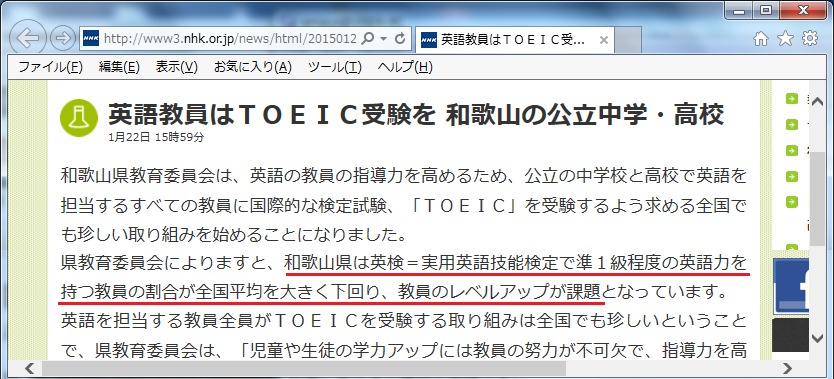Expand the address bar dropdown arrow
The image size is (834, 379).
click(x=383, y=39)
